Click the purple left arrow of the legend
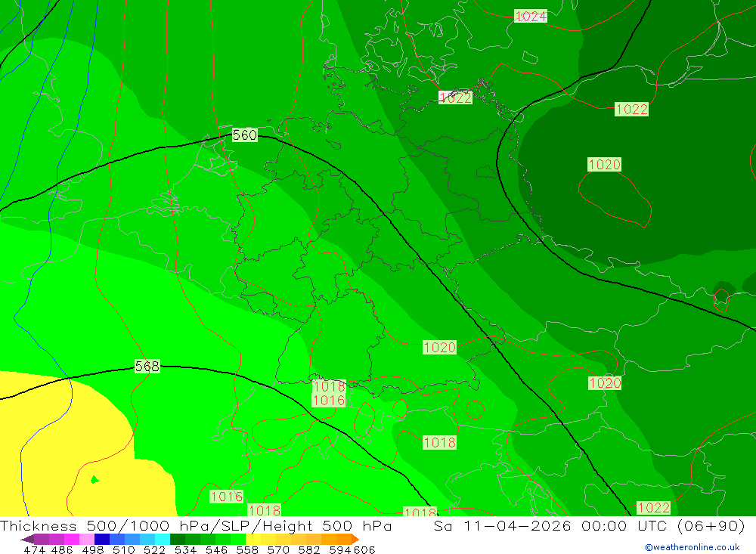The width and height of the screenshot is (756, 554). (x=27, y=539)
